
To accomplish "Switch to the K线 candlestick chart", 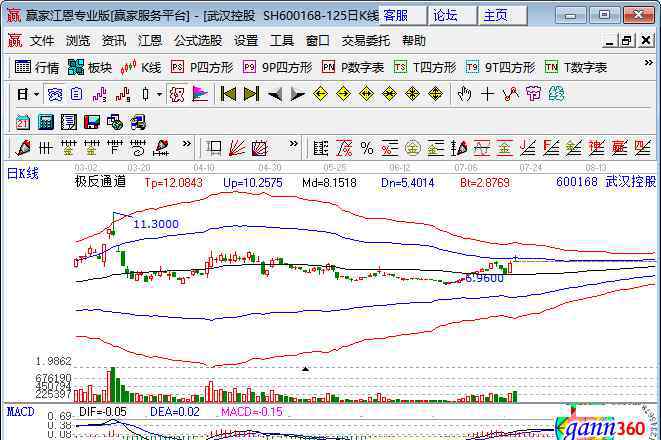I will point(141,67).
